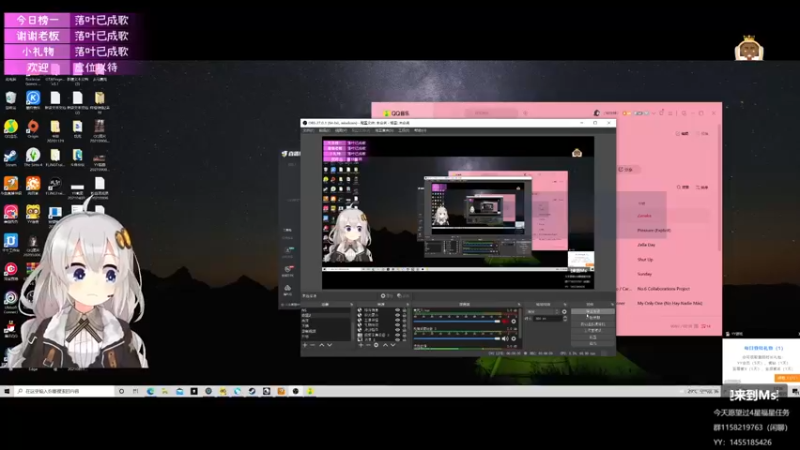The image size is (800, 450).
Task: Open The Sims 4 desktop shortcut
Action: 33,157
